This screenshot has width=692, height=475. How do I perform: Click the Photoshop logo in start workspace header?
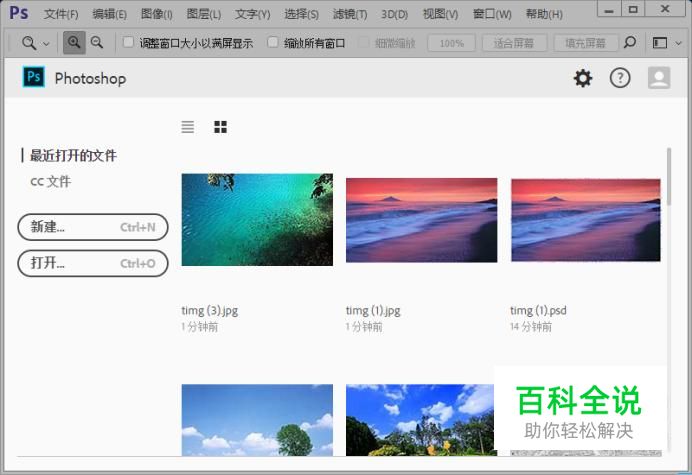click(34, 77)
